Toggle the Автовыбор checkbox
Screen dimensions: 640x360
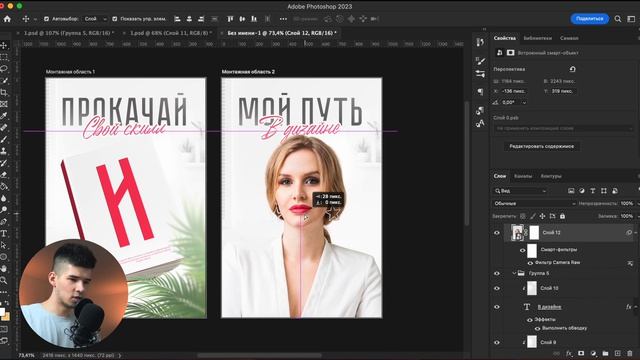46,19
